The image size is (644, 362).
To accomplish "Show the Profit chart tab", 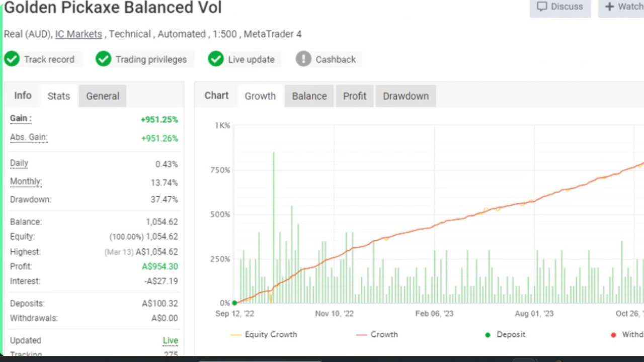I will point(355,96).
